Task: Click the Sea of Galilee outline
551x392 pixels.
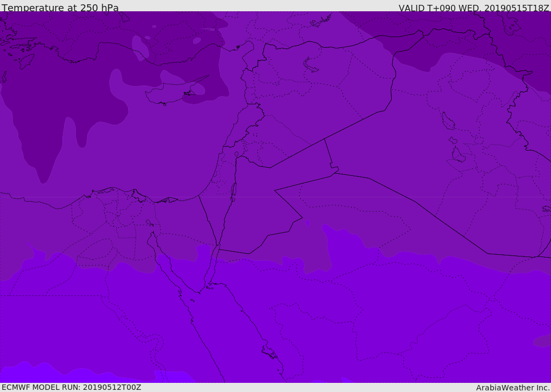Action: pos(237,154)
